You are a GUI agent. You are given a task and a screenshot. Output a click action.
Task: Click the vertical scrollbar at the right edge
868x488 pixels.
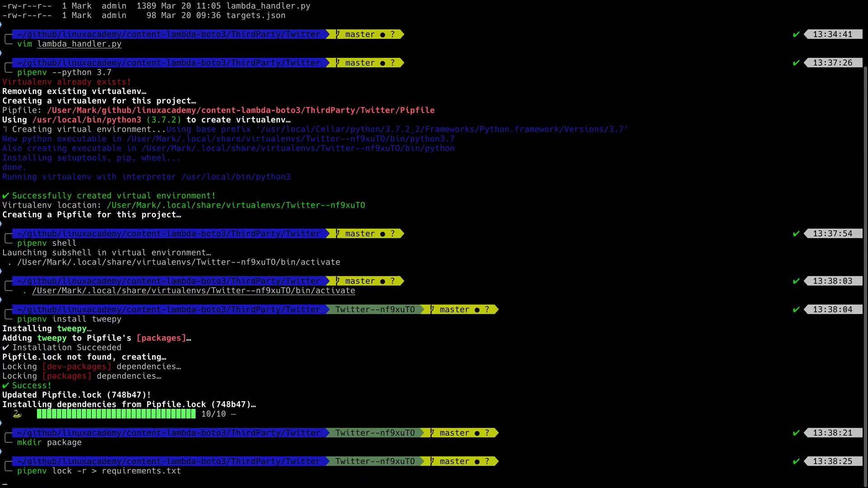(865, 271)
